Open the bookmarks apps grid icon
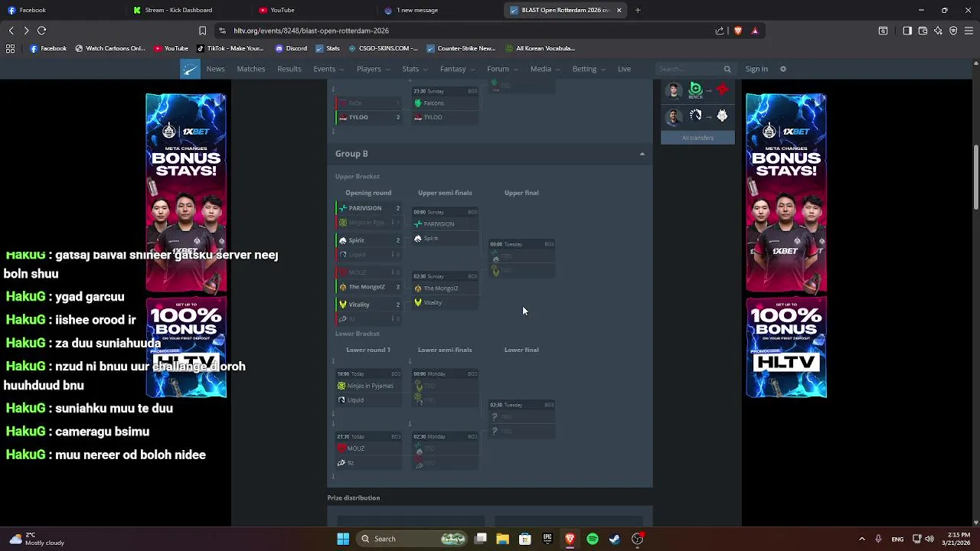 click(x=10, y=48)
